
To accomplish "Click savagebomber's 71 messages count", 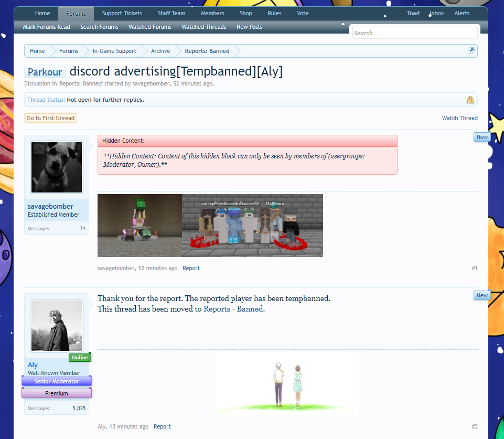I will [83, 229].
